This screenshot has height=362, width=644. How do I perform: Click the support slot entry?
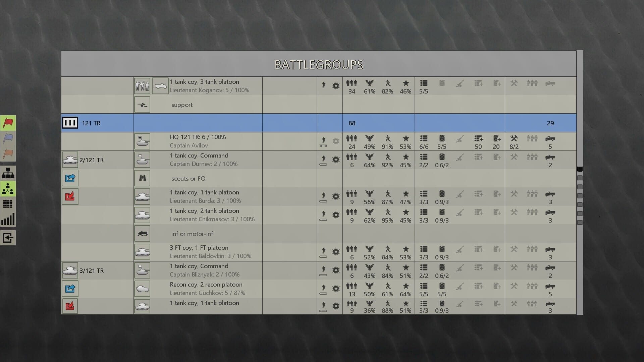[182, 105]
